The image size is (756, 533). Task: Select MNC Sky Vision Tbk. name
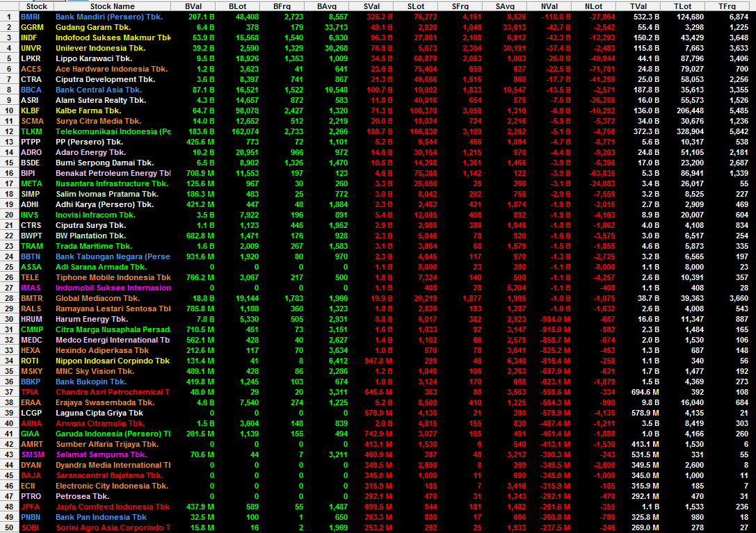point(95,372)
